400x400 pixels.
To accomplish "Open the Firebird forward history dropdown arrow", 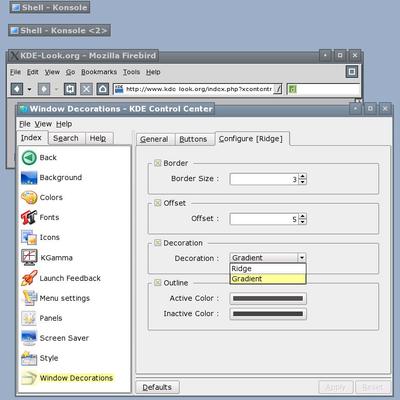I will click(x=56, y=89).
